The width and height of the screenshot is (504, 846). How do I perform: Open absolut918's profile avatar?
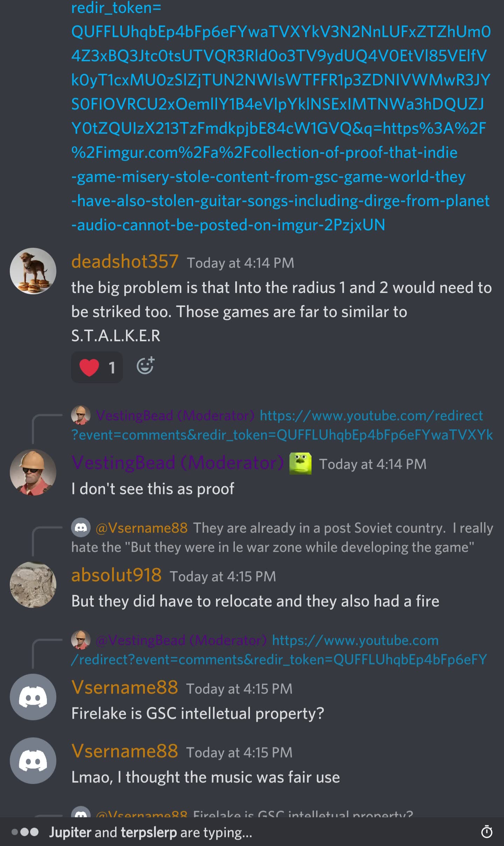pyautogui.click(x=33, y=585)
